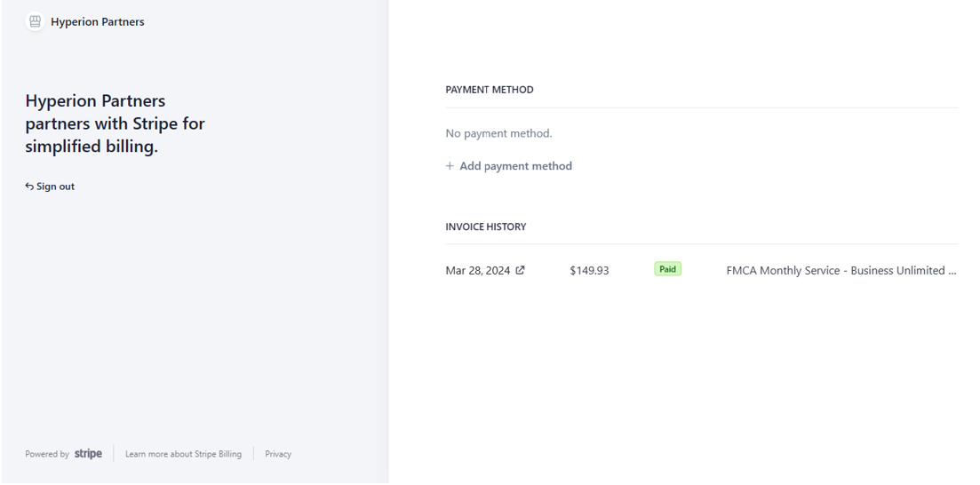
Task: Click the PAYMENT METHOD section heading
Action: (x=490, y=90)
